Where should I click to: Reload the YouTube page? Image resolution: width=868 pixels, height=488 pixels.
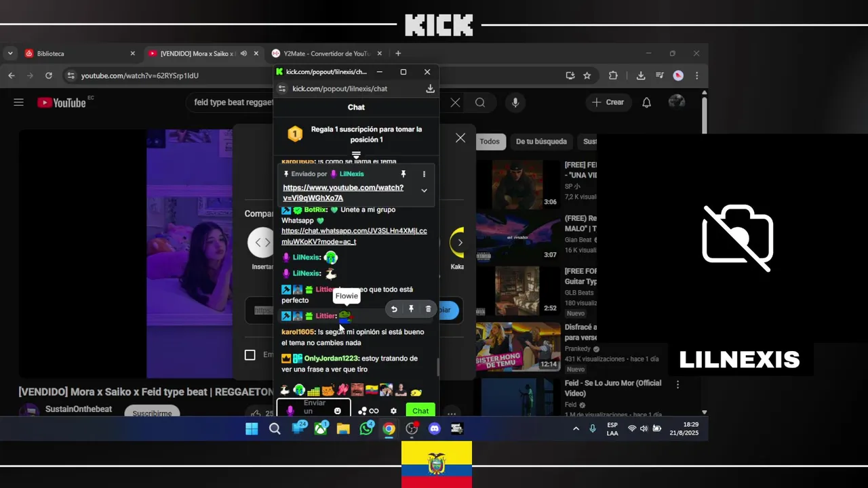point(49,75)
